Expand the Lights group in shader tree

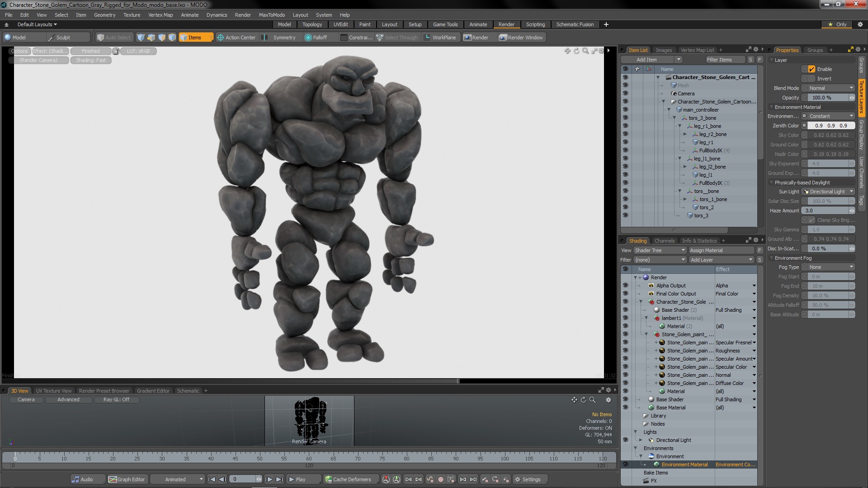(x=635, y=432)
